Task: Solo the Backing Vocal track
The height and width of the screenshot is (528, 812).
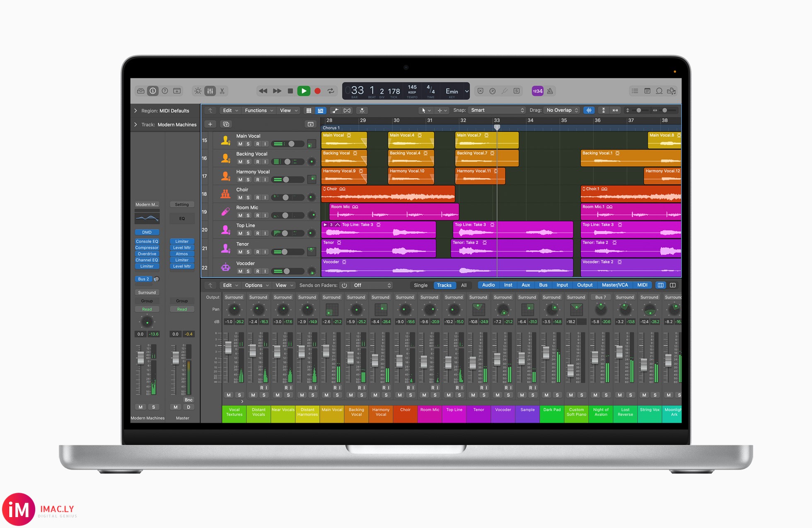Action: pyautogui.click(x=248, y=162)
